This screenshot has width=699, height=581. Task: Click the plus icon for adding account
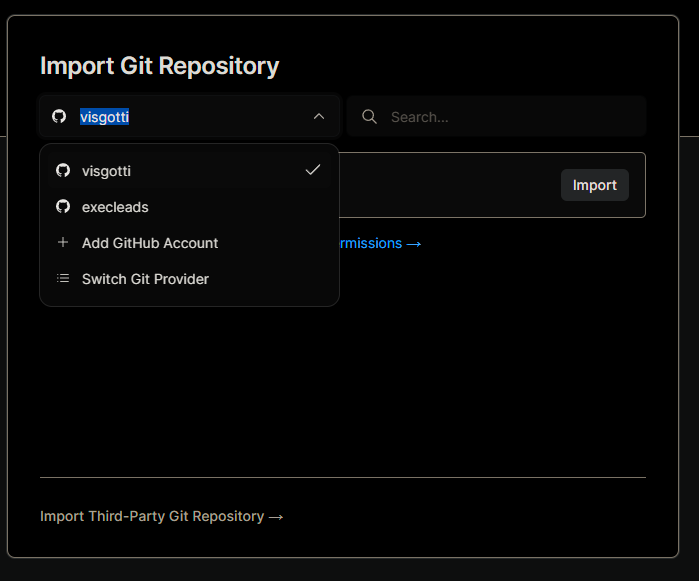pyautogui.click(x=63, y=242)
